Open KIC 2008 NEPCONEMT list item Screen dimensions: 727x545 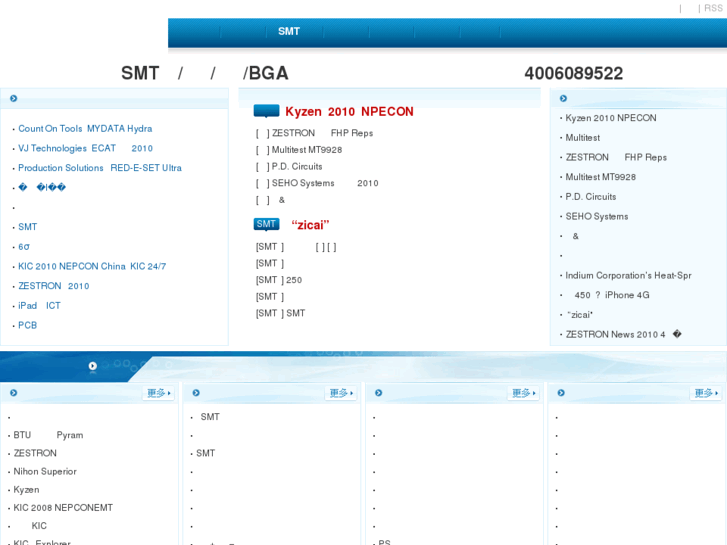63,508
